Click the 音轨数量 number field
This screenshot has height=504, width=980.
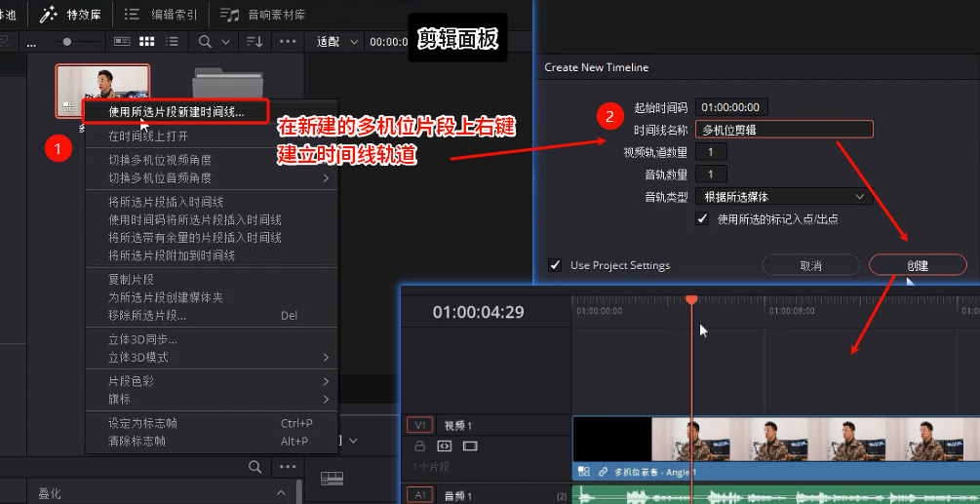(x=711, y=174)
